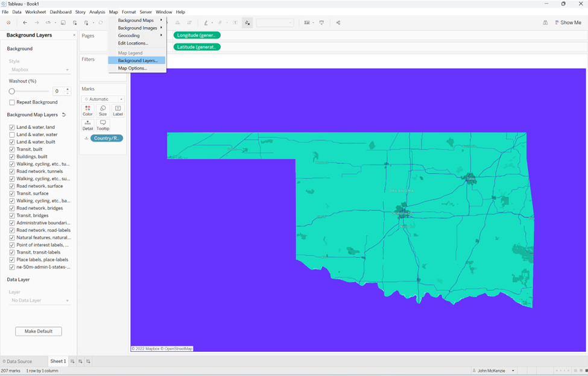
Task: Enable the Land & water, water layer
Action: [x=12, y=134]
